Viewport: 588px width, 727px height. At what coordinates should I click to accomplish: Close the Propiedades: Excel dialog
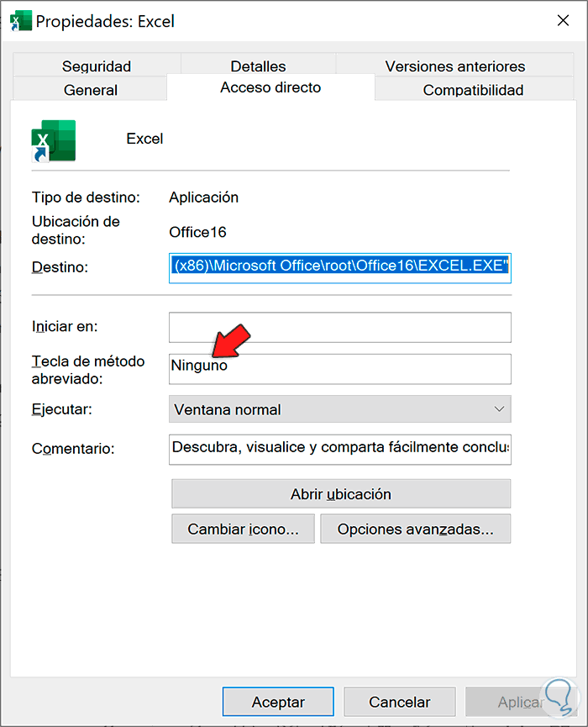pyautogui.click(x=563, y=20)
